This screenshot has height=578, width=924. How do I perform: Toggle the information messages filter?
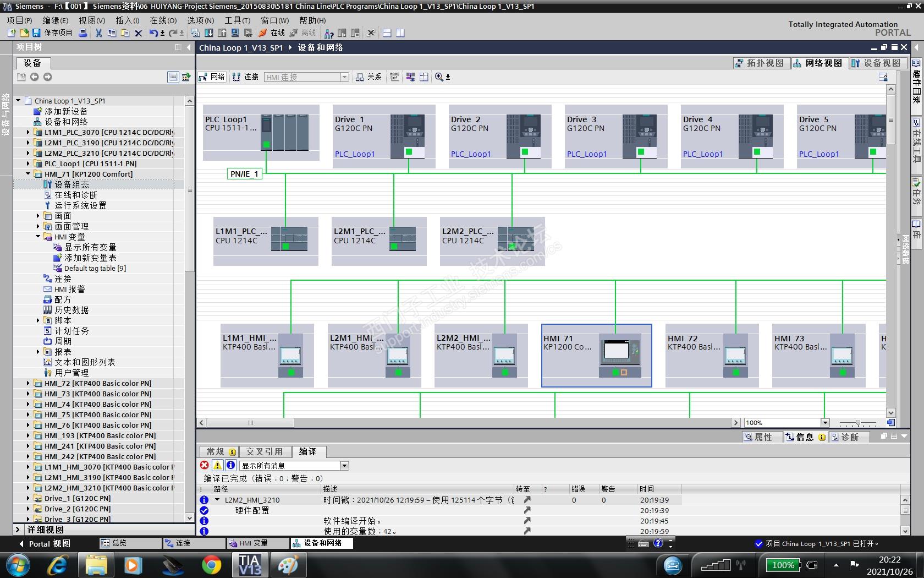(231, 466)
